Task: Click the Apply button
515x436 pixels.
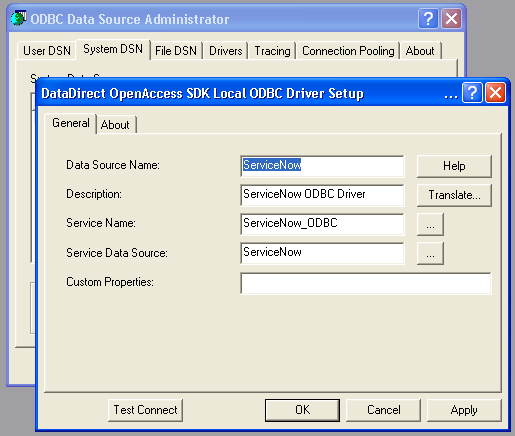Action: click(464, 410)
